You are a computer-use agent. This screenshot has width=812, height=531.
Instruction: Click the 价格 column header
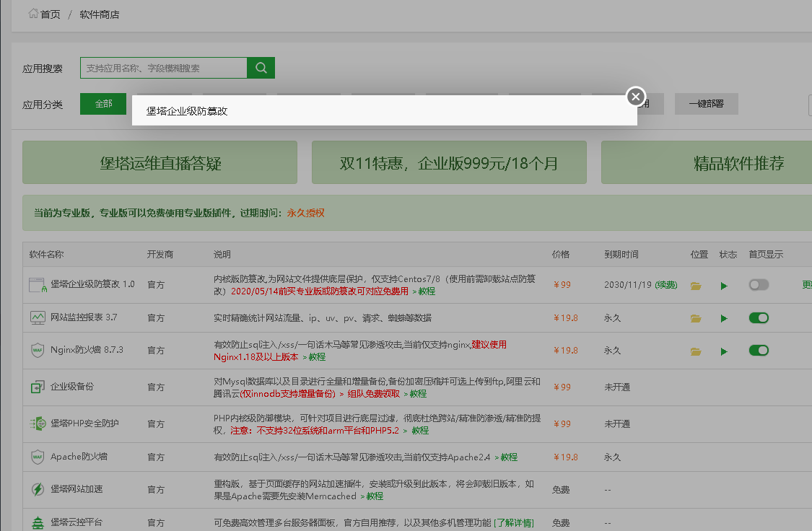coord(561,254)
